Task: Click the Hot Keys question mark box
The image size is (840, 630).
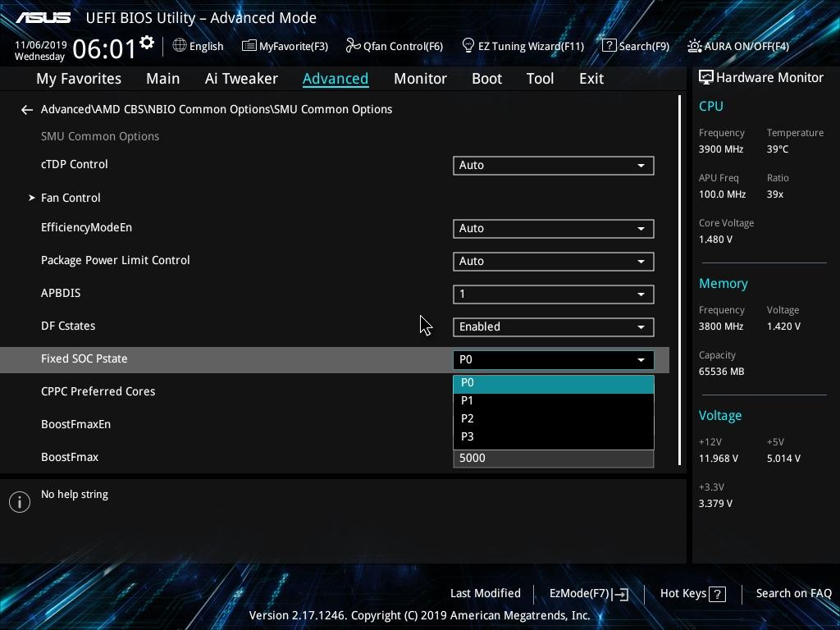Action: (x=717, y=594)
